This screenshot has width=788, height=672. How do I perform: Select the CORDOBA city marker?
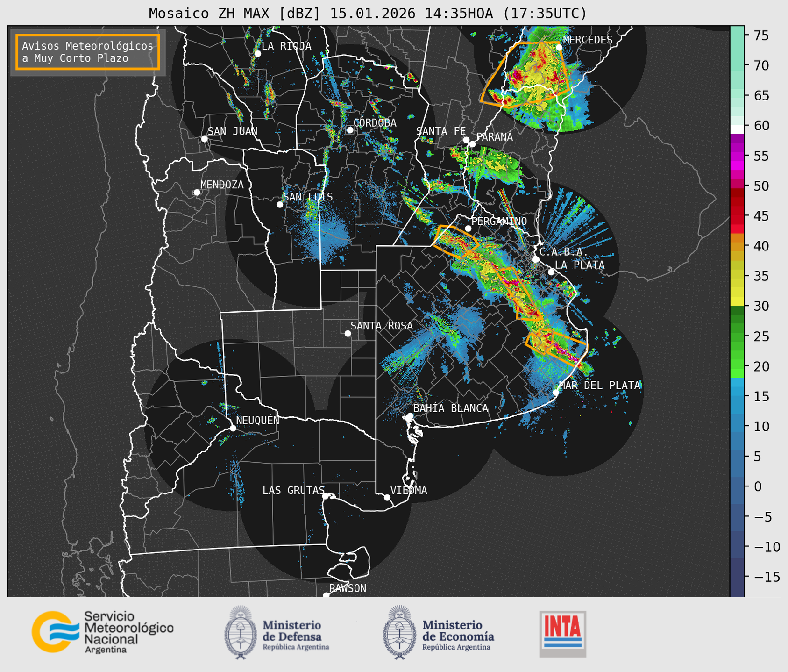350,130
